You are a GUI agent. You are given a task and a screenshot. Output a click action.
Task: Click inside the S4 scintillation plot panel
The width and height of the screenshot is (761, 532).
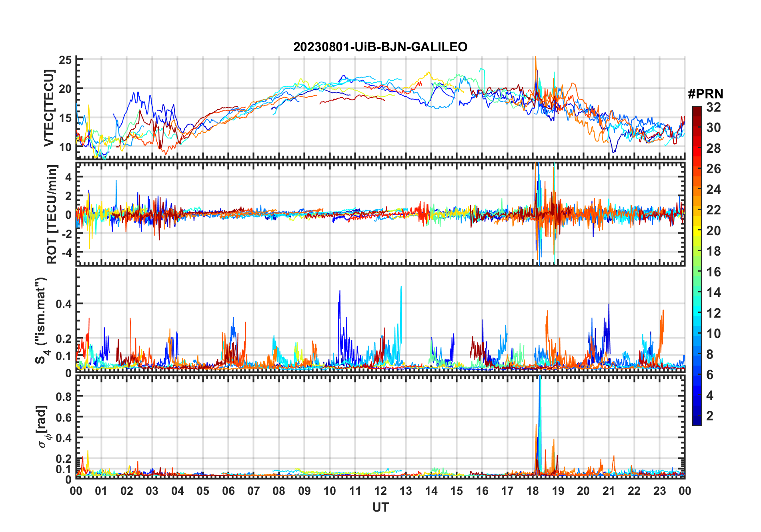coord(380,320)
